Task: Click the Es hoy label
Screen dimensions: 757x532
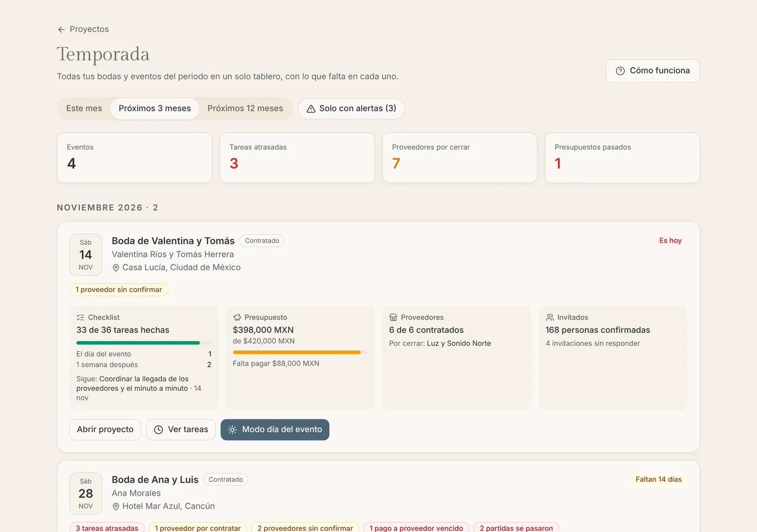Action: 670,241
